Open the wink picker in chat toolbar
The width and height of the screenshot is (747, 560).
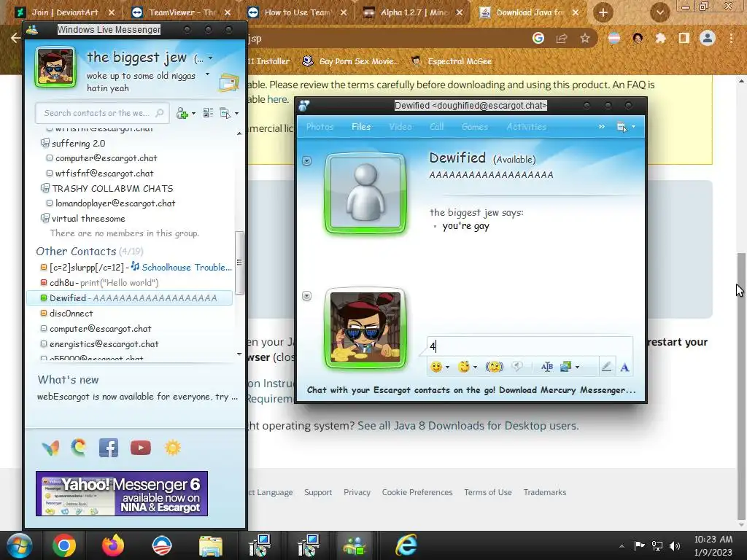coord(464,367)
